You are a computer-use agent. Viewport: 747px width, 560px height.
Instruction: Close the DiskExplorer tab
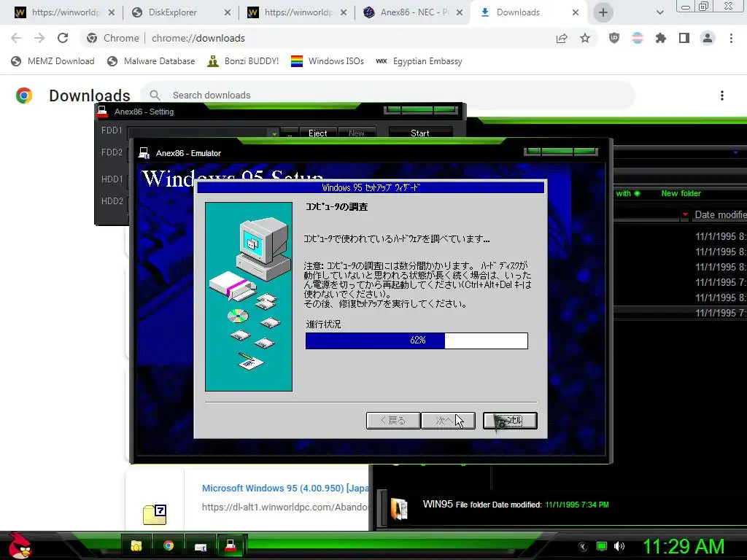tap(228, 12)
